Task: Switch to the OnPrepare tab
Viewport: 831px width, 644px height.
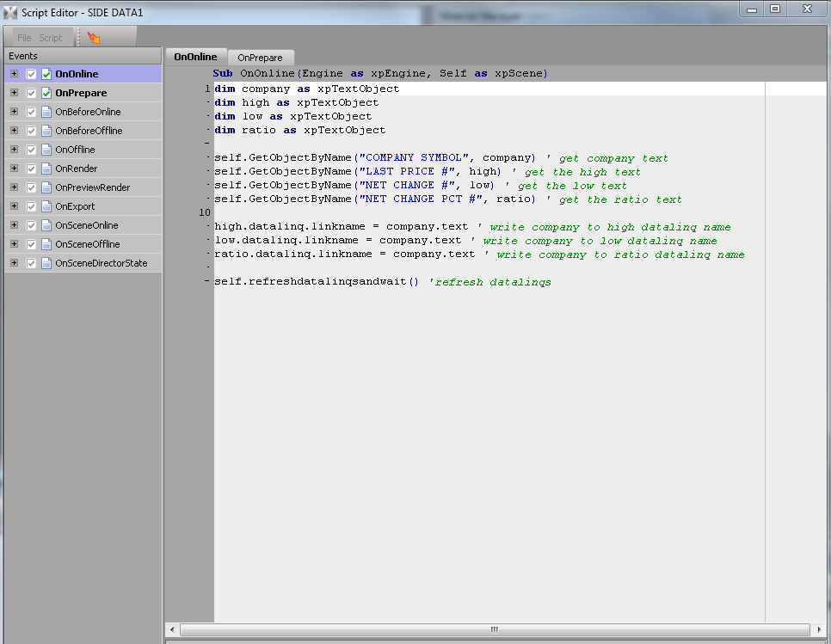Action: (260, 58)
